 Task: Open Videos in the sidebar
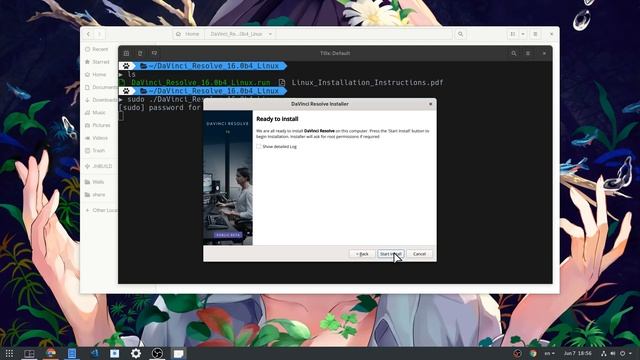96,138
